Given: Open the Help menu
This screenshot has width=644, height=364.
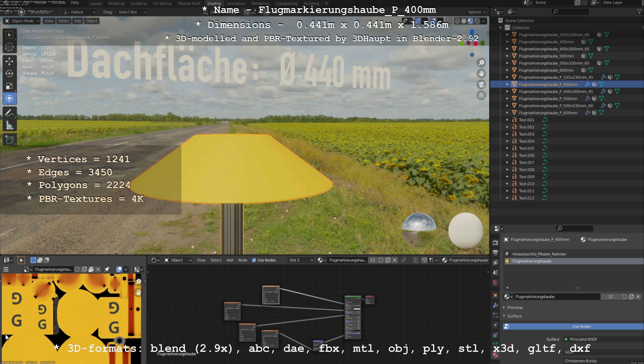Looking at the screenshot, I should [75, 2].
